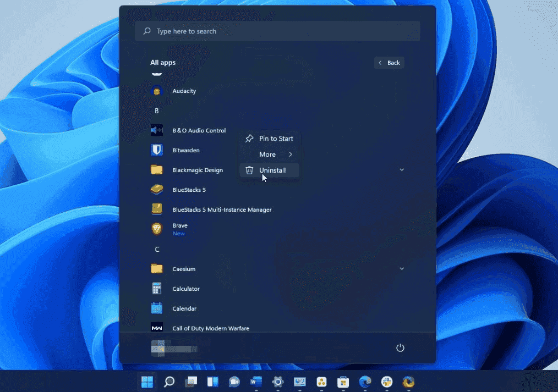Image resolution: width=558 pixels, height=392 pixels.
Task: Open the Bitwarden app icon
Action: [x=157, y=150]
